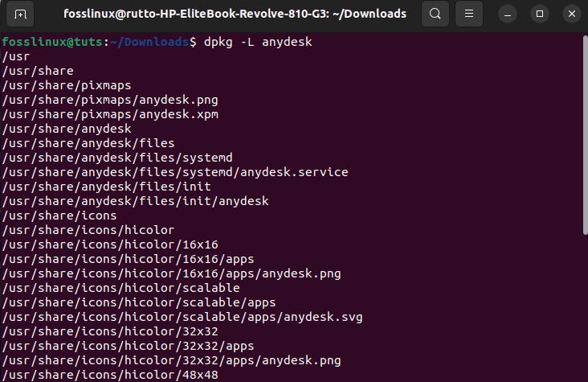Click the line '/usr/share/anydesk/files/init'

[x=107, y=187]
